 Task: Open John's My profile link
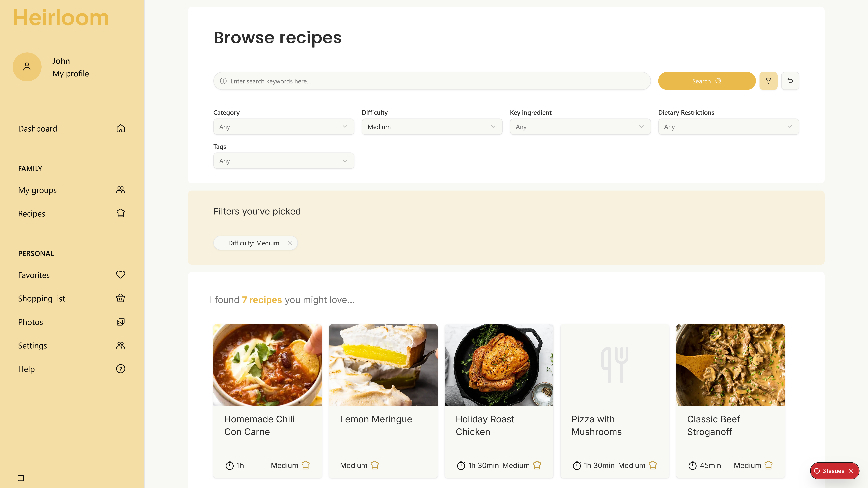70,73
